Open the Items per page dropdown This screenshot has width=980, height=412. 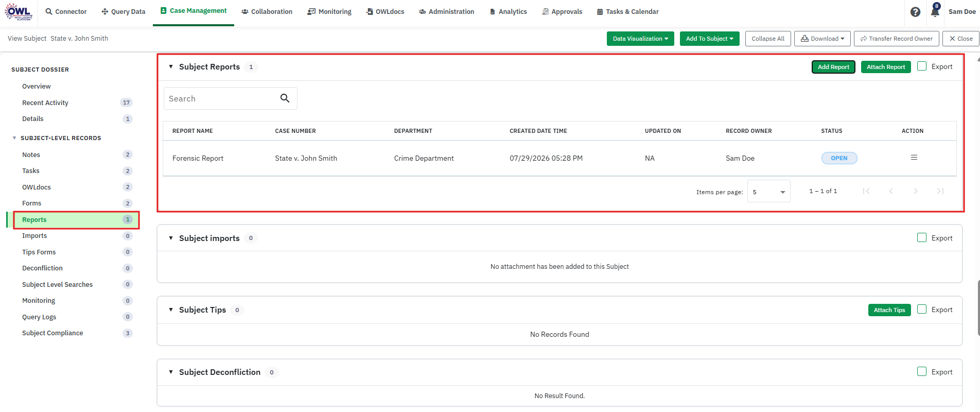pos(768,192)
